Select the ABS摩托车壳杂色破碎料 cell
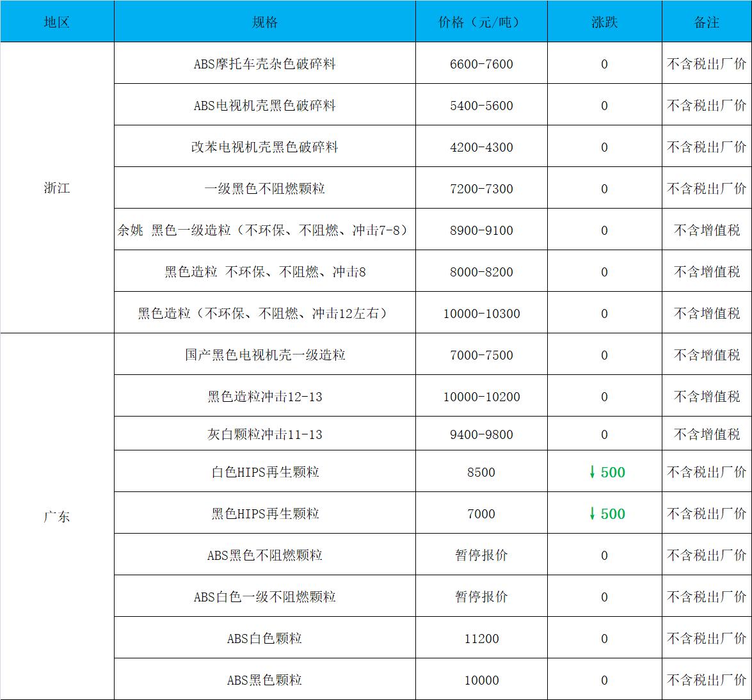The height and width of the screenshot is (700, 752). (x=264, y=64)
